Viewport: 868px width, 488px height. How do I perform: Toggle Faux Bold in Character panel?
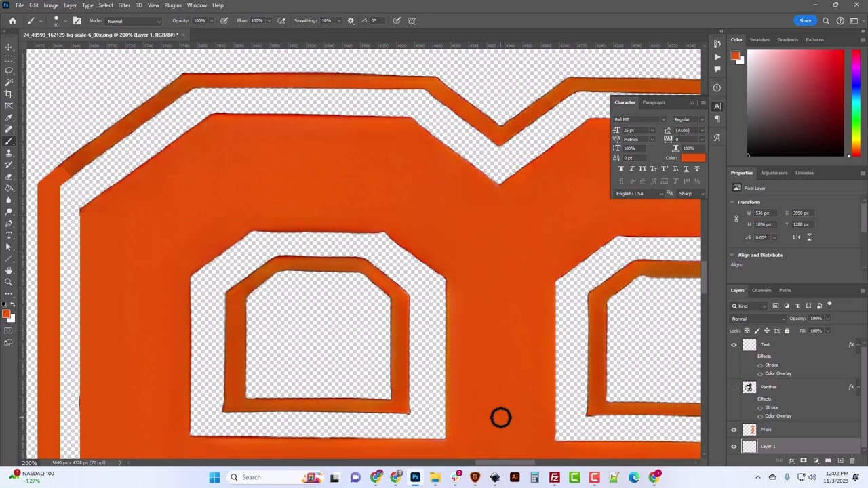pyautogui.click(x=620, y=169)
